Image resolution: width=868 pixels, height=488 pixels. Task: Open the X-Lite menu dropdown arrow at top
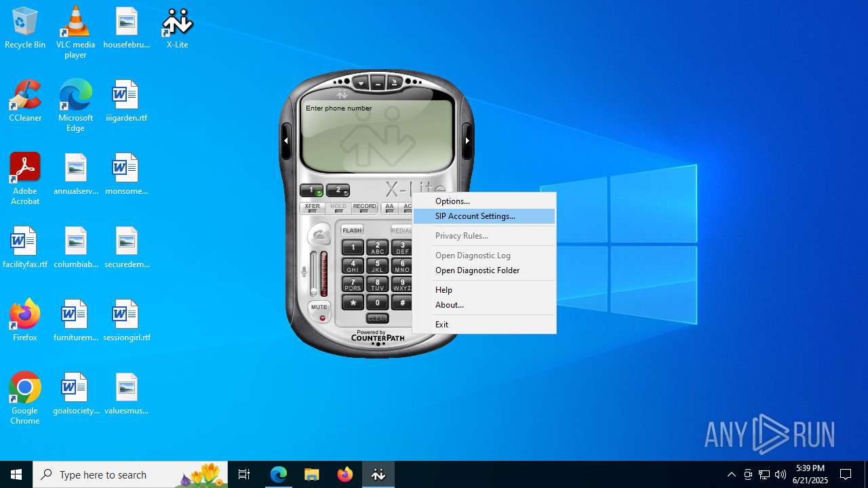[361, 83]
